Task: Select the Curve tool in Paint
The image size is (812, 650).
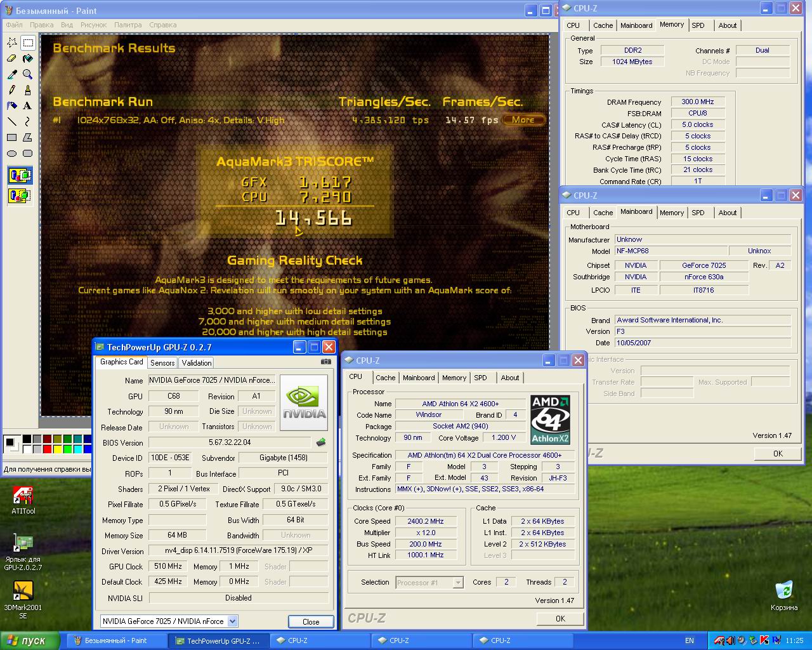Action: click(x=28, y=121)
